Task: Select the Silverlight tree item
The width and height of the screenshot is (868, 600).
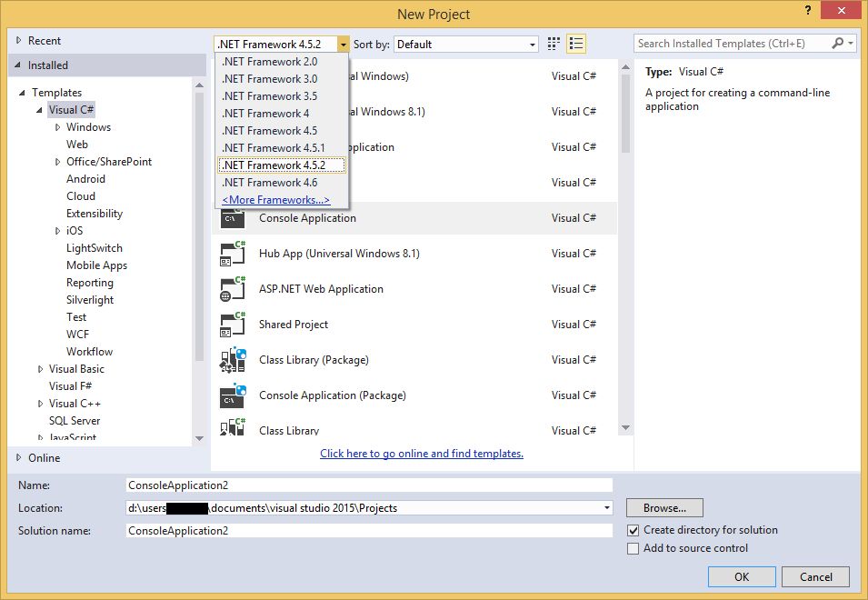Action: (x=90, y=300)
